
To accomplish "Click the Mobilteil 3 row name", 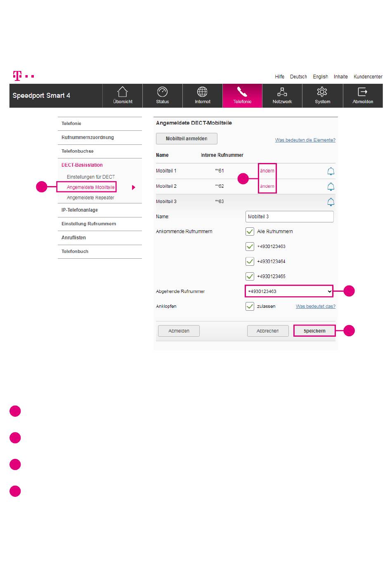I will 166,201.
